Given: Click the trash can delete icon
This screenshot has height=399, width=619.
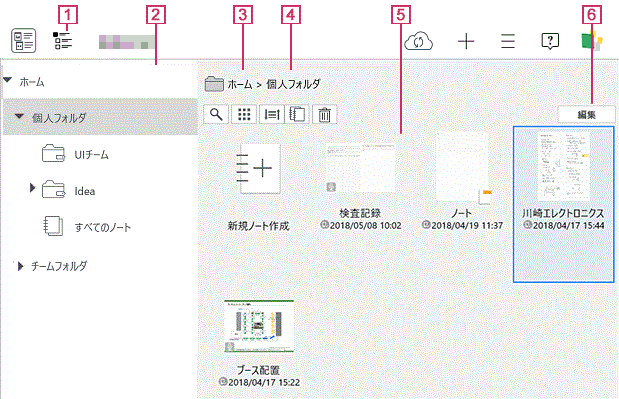Looking at the screenshot, I should click(325, 114).
